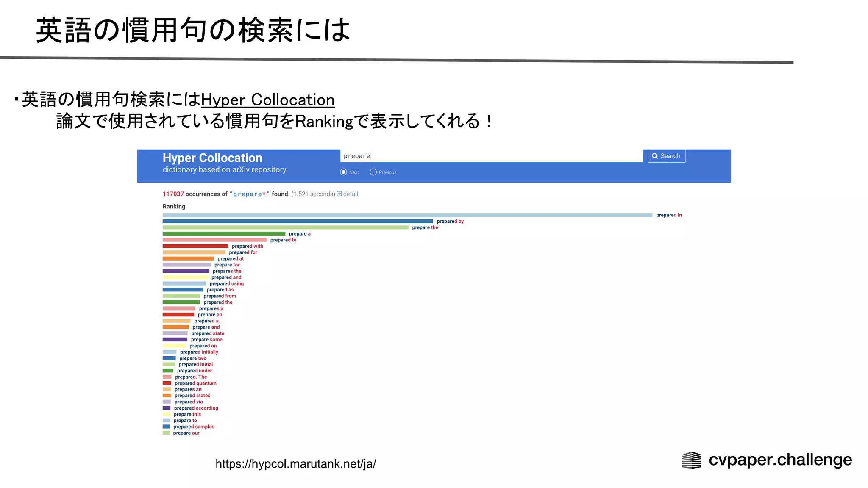Click the 'prepared from' label
The image size is (868, 488).
[220, 296]
